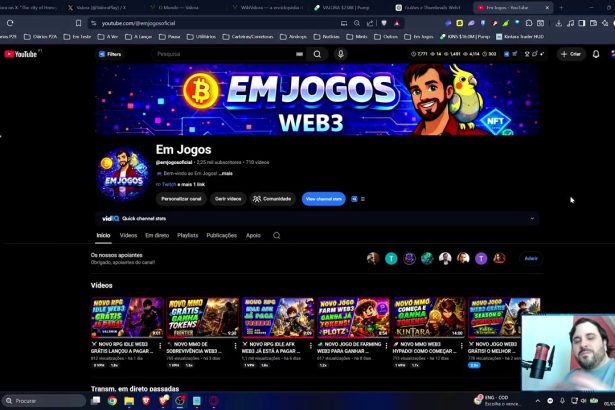
Task: Switch to the Apoio tab
Action: (253, 235)
